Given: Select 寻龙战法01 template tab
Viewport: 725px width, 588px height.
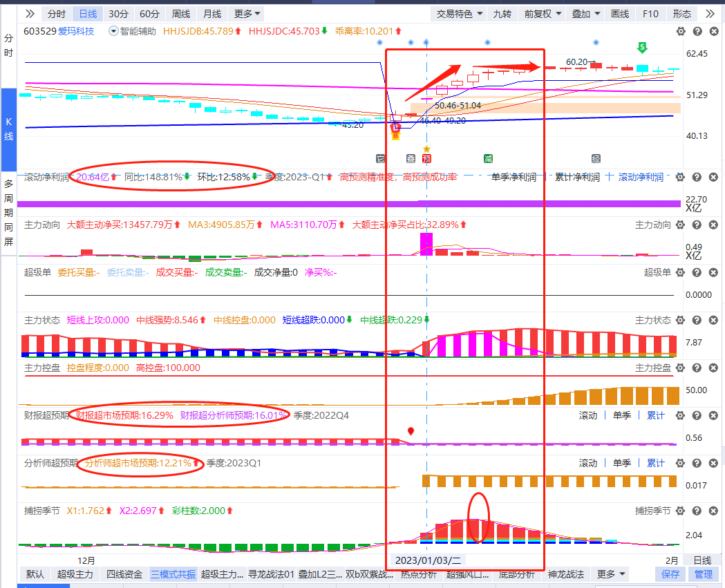Looking at the screenshot, I should [x=272, y=574].
